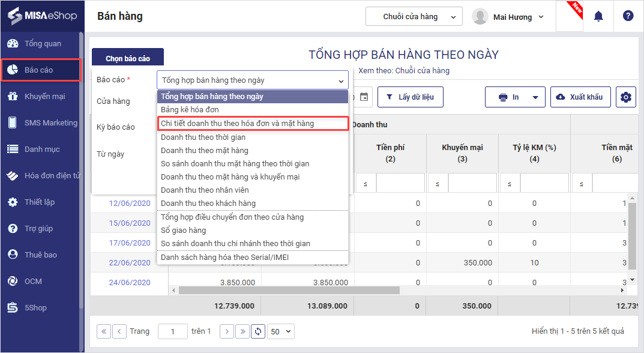The height and width of the screenshot is (353, 644).
Task: Click horizontal scrollbar of the table
Action: [x=289, y=290]
